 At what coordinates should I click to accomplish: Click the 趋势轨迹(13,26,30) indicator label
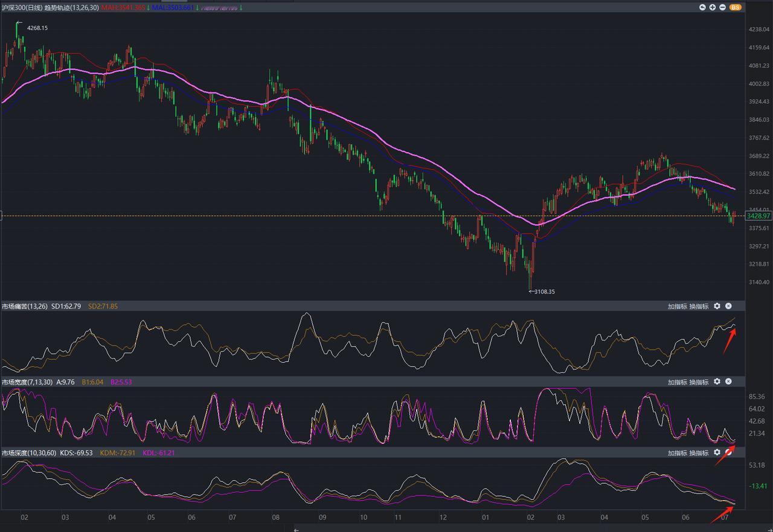point(71,7)
